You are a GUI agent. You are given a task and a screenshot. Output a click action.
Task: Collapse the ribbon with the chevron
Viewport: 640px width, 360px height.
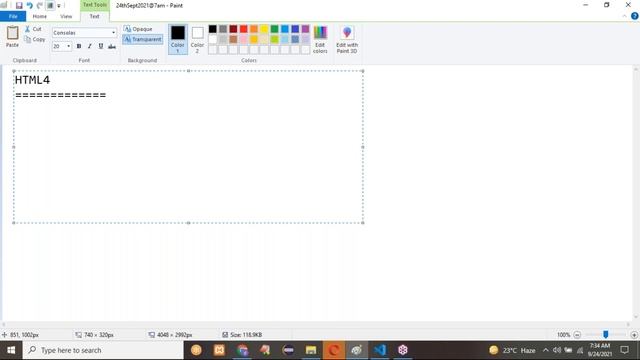coord(624,16)
